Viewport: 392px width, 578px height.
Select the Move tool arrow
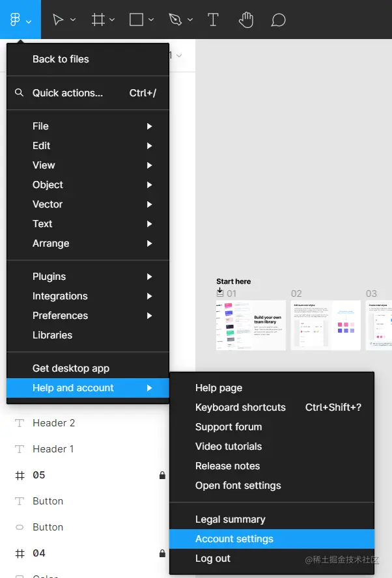point(58,20)
